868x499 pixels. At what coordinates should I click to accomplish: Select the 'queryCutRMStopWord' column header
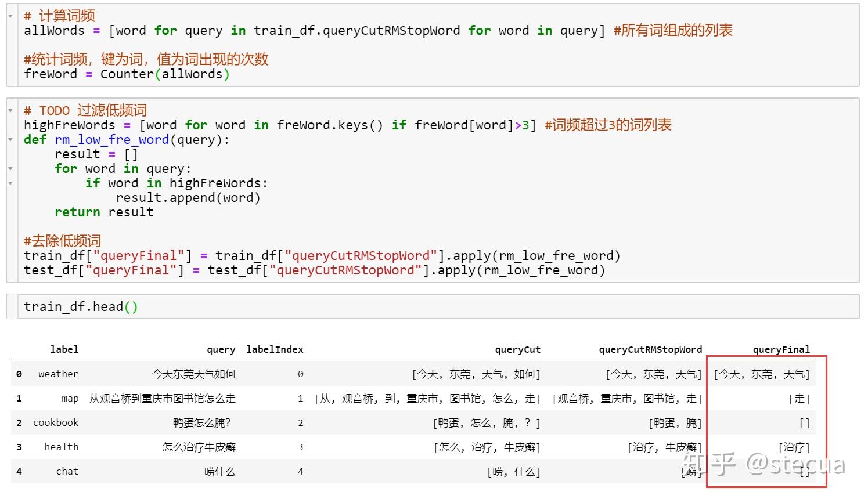[x=650, y=349]
